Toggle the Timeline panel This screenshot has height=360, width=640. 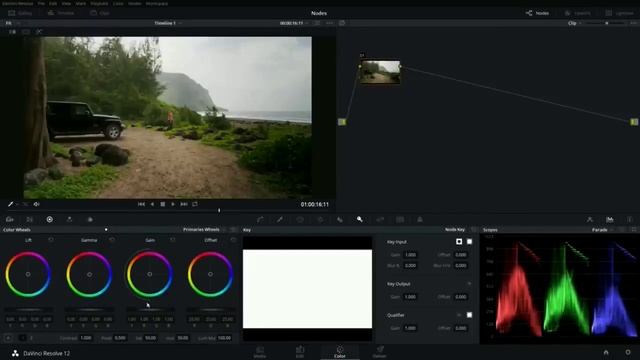pos(61,13)
